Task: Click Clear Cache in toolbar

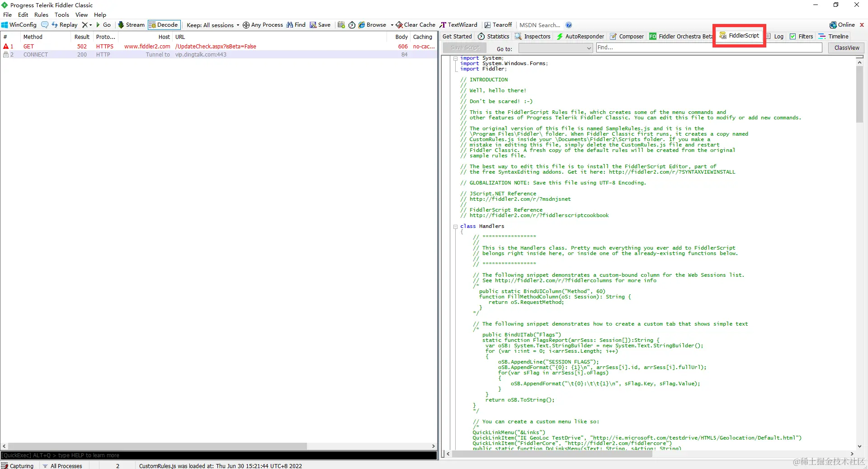Action: [416, 25]
